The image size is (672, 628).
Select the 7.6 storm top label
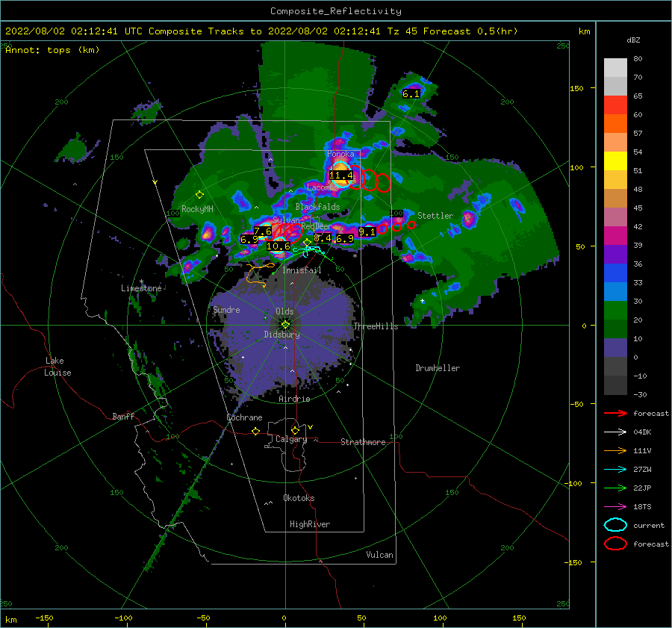coord(263,231)
